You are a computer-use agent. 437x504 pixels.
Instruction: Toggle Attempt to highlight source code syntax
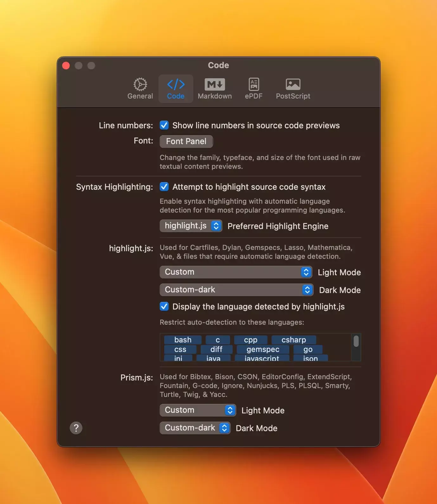point(164,187)
